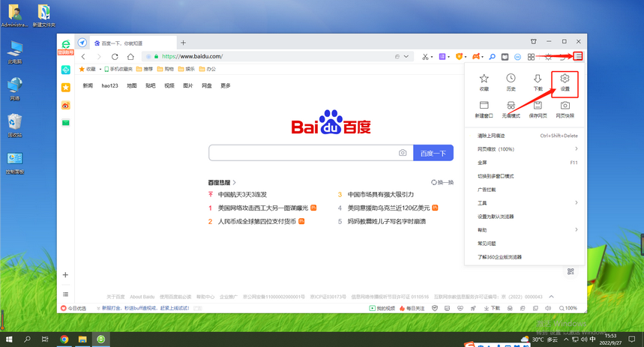Open the scissors tool dropdown arrow
This screenshot has height=347, width=644.
(x=432, y=57)
